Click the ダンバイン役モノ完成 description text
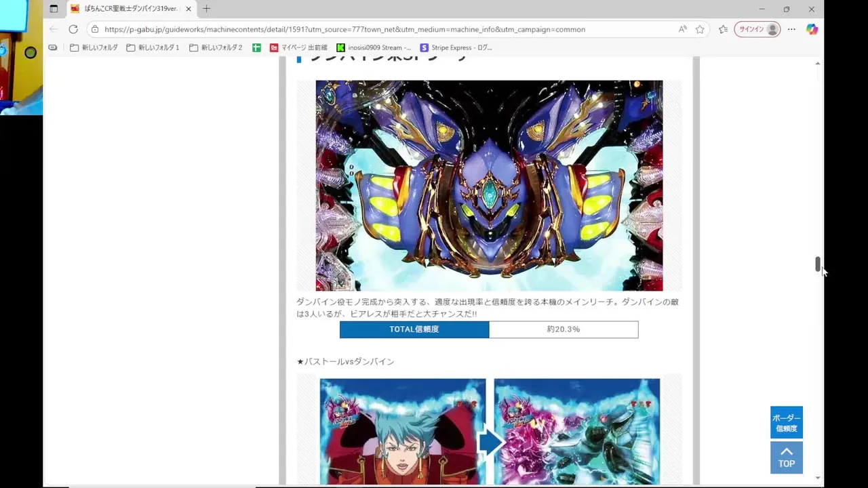 pyautogui.click(x=488, y=308)
